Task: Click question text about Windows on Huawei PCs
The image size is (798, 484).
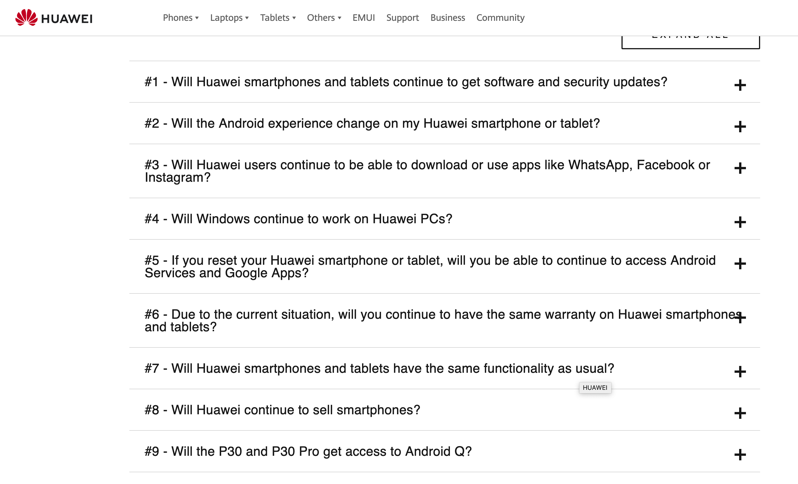Action: coord(298,219)
